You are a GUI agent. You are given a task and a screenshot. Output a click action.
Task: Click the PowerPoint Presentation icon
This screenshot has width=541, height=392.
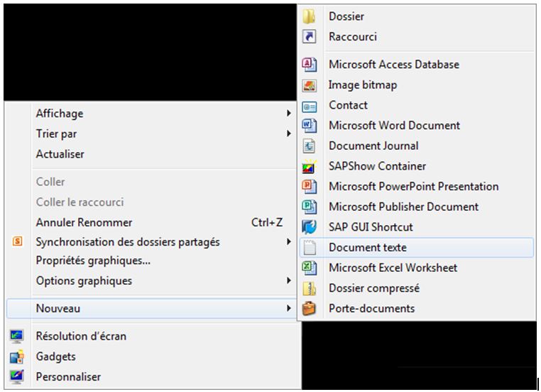click(x=310, y=187)
